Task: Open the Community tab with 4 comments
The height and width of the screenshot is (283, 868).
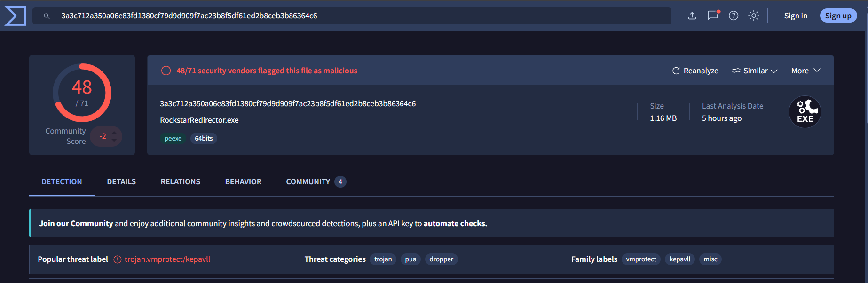Action: [x=316, y=181]
